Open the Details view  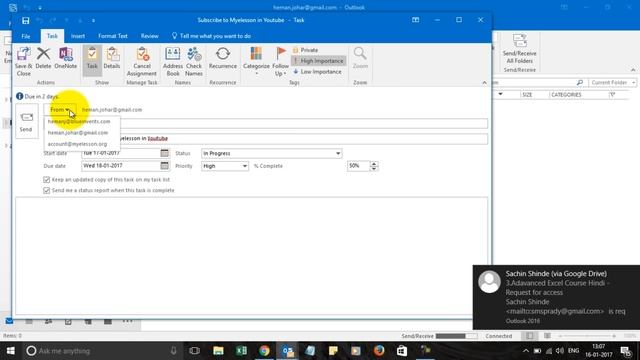[x=112, y=58]
